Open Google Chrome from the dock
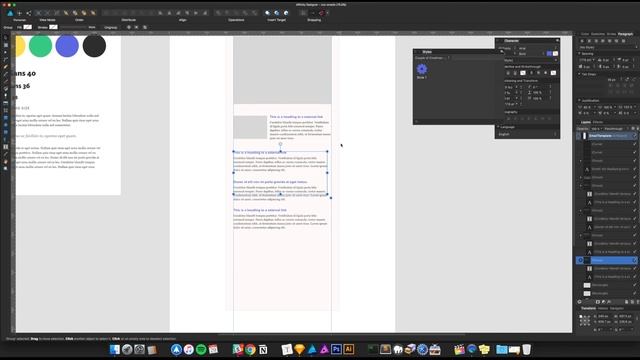 (x=250, y=349)
